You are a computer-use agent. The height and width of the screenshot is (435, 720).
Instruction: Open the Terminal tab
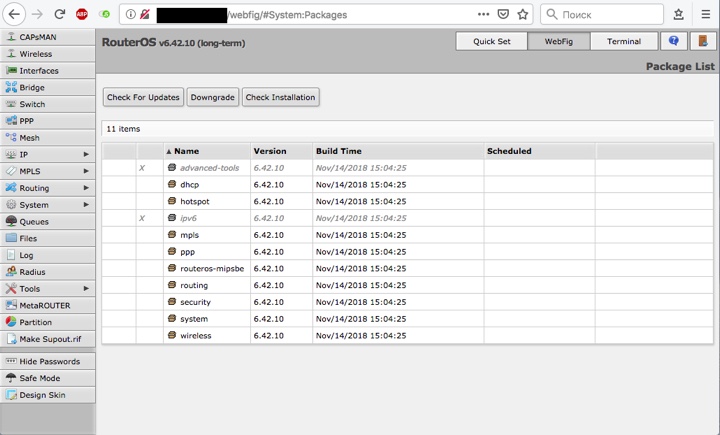point(624,41)
